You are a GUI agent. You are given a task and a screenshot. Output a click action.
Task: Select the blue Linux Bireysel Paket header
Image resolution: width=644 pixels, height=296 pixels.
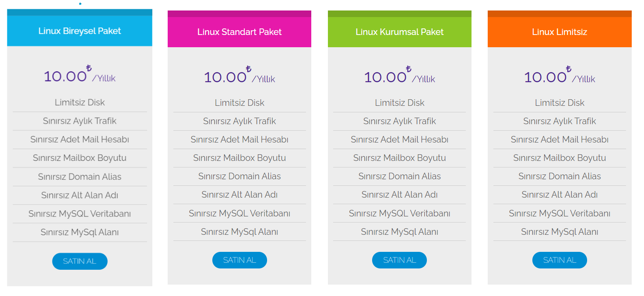tap(80, 28)
